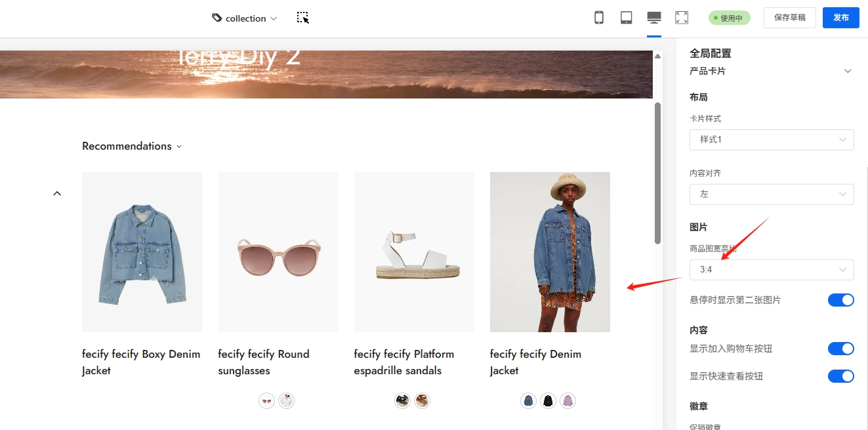The height and width of the screenshot is (430, 868).
Task: Open the Recommendations sort menu
Action: [131, 146]
